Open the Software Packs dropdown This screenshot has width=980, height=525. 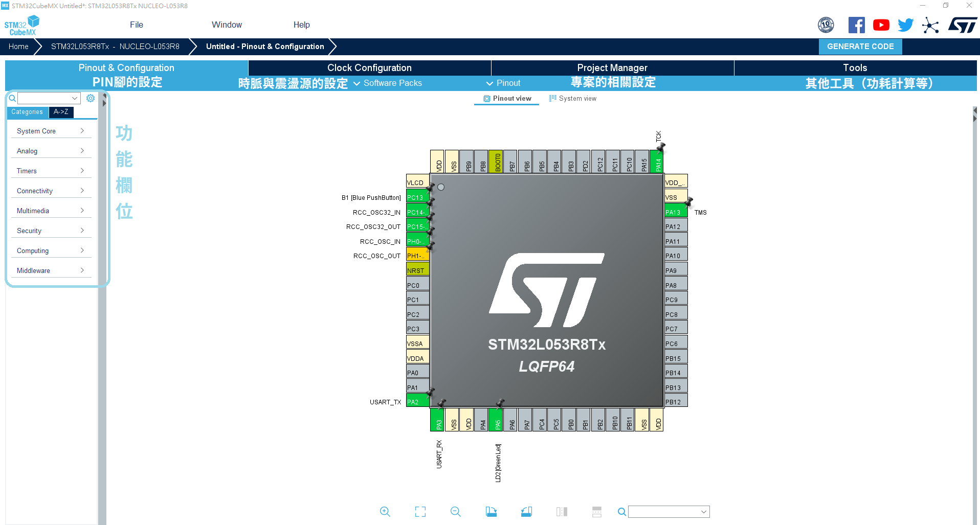tap(388, 83)
